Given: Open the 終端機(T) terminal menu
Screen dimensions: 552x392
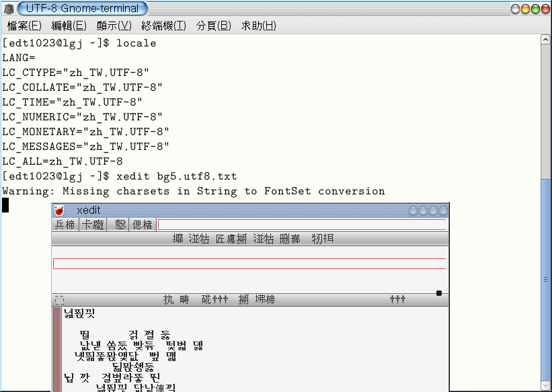Looking at the screenshot, I should tap(163, 26).
